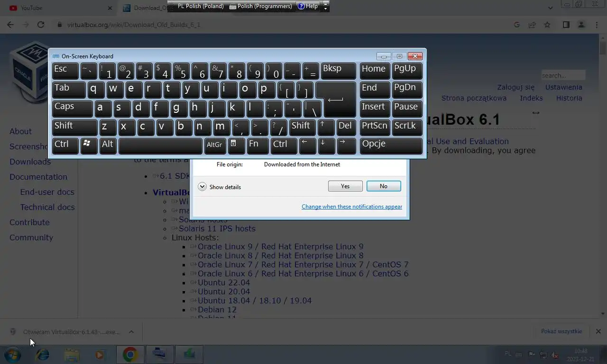The width and height of the screenshot is (607, 364).
Task: Tap the menu/application key on the keyboard
Action: tap(236, 146)
